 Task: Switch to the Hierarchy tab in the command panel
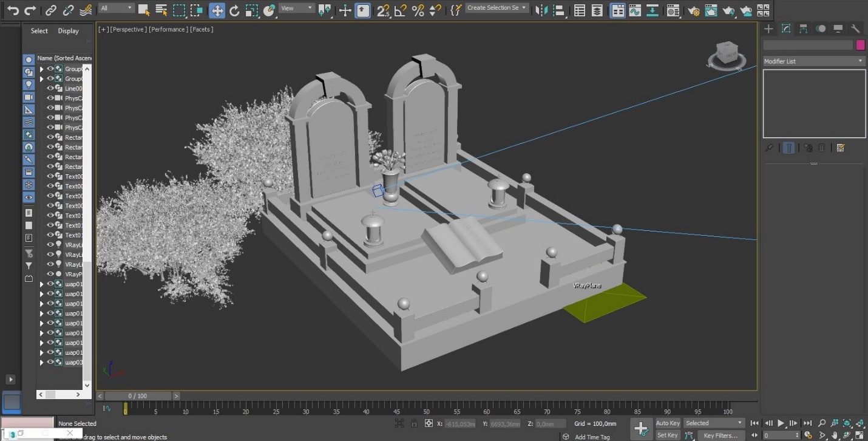[x=803, y=29]
